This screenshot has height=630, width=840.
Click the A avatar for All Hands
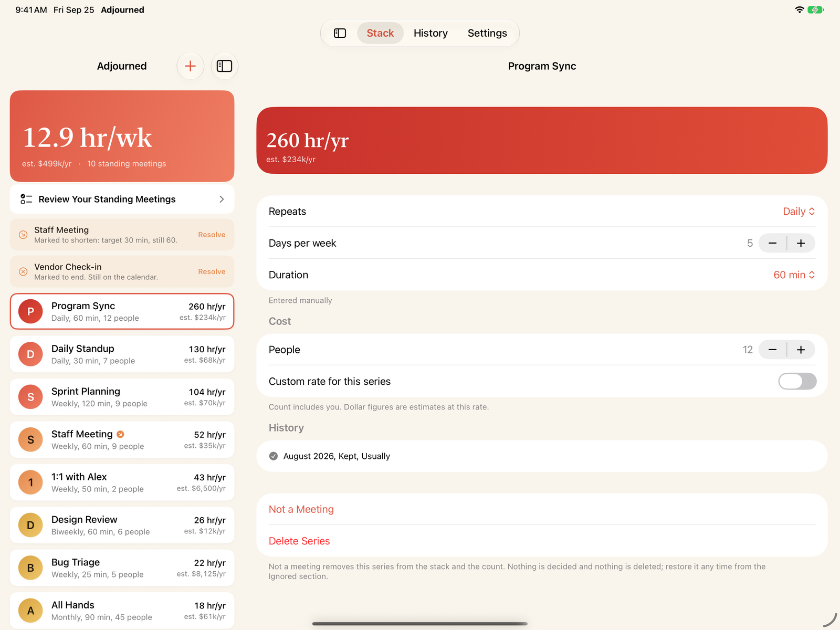pyautogui.click(x=30, y=611)
